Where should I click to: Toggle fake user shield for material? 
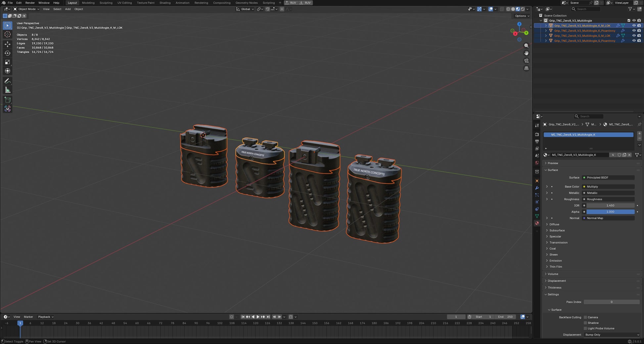point(619,155)
